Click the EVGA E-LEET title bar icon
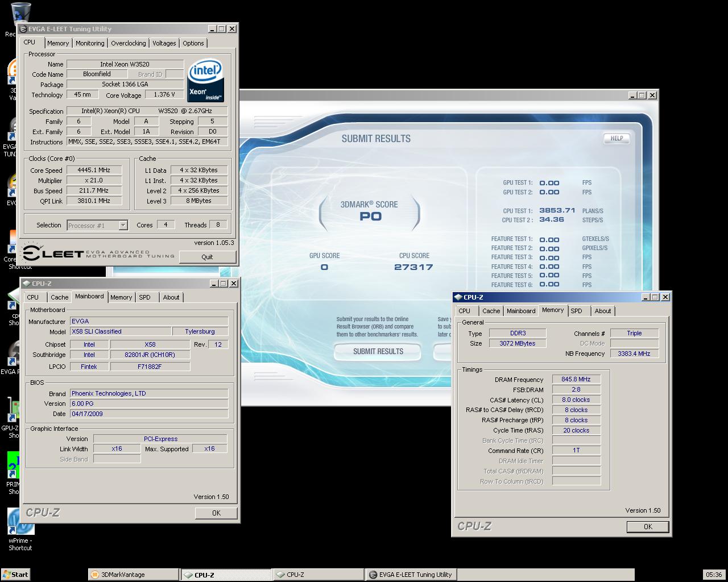 [23, 29]
